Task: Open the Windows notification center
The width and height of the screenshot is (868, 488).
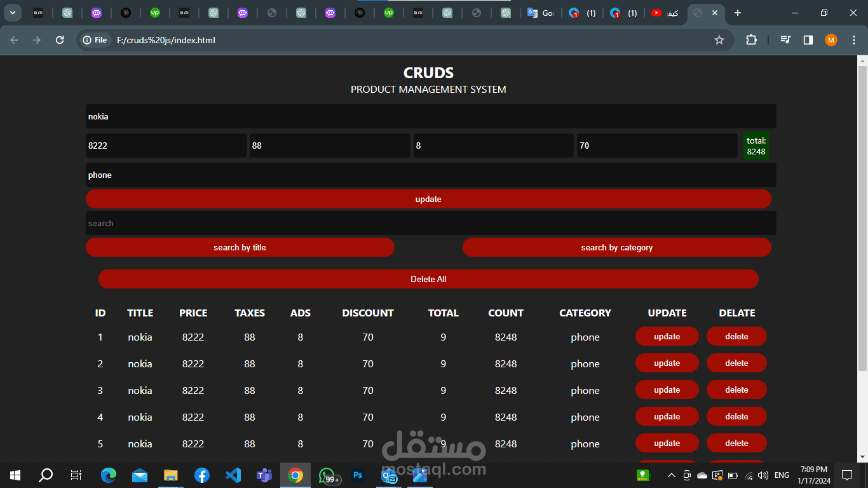Action: (x=847, y=475)
